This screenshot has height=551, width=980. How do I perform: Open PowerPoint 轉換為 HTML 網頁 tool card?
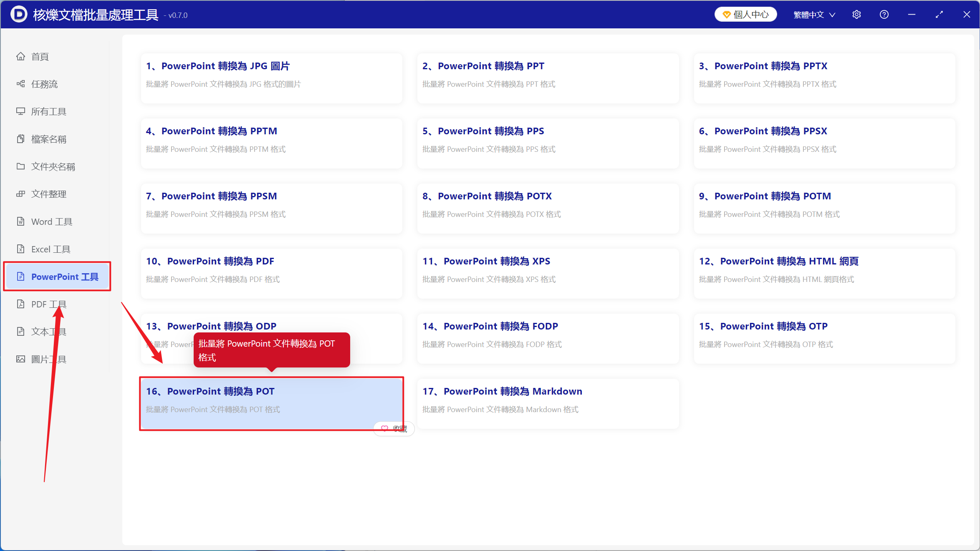[x=824, y=273]
